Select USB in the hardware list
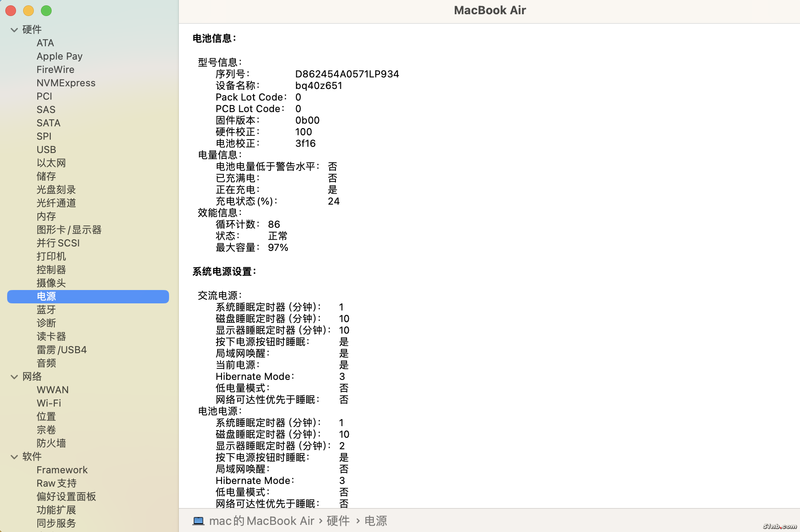800x532 pixels. [x=46, y=150]
